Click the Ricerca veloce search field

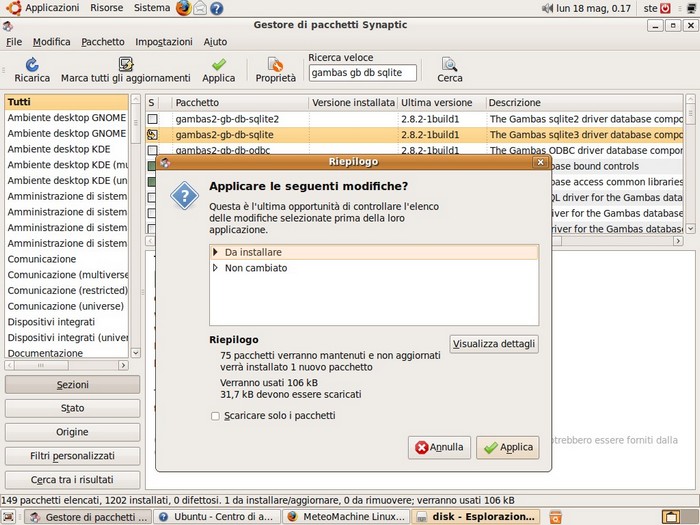tap(362, 73)
